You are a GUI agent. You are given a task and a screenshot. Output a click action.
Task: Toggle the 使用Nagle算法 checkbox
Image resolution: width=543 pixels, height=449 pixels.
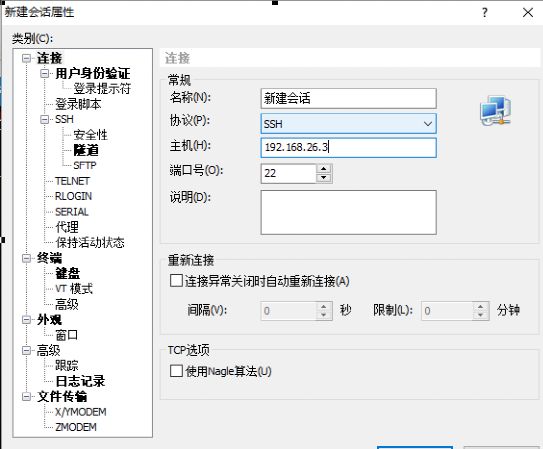pyautogui.click(x=176, y=371)
